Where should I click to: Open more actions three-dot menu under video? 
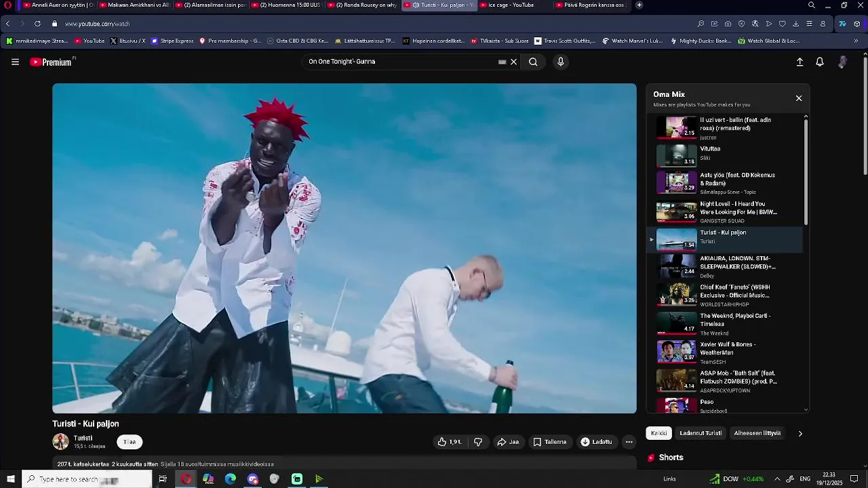coord(629,442)
